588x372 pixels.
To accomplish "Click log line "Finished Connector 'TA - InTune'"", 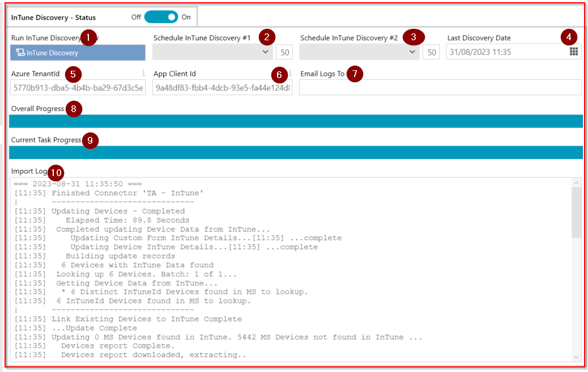I will (127, 193).
